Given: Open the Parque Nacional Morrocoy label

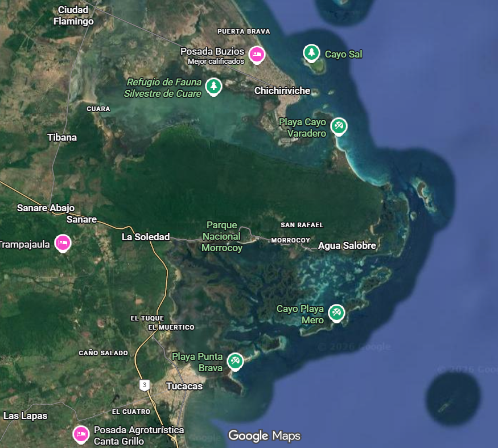Looking at the screenshot, I should point(222,237).
